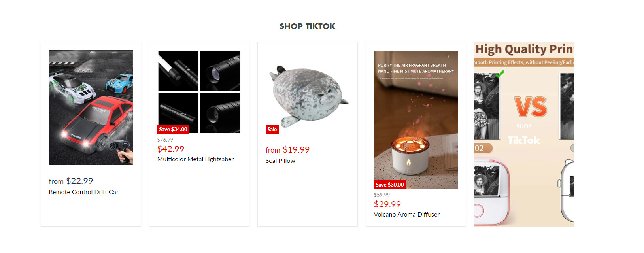
Task: Click the crossed-out $76.99 price
Action: click(x=165, y=140)
